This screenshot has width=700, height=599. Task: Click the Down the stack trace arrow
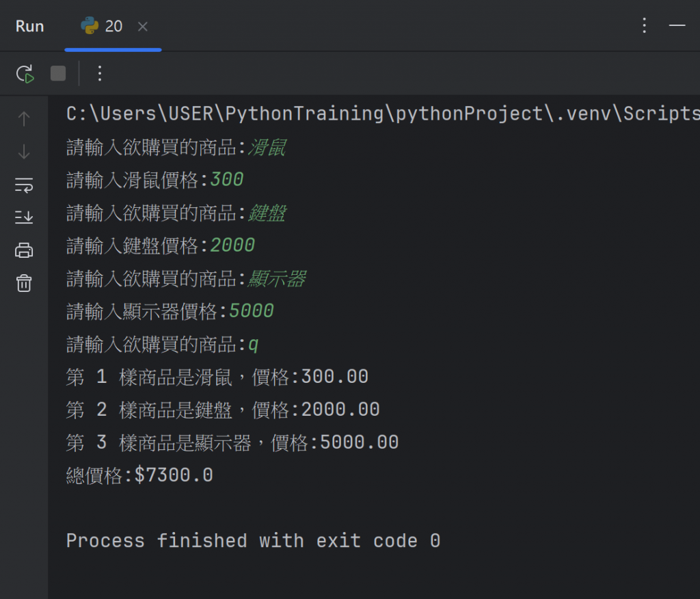click(24, 151)
